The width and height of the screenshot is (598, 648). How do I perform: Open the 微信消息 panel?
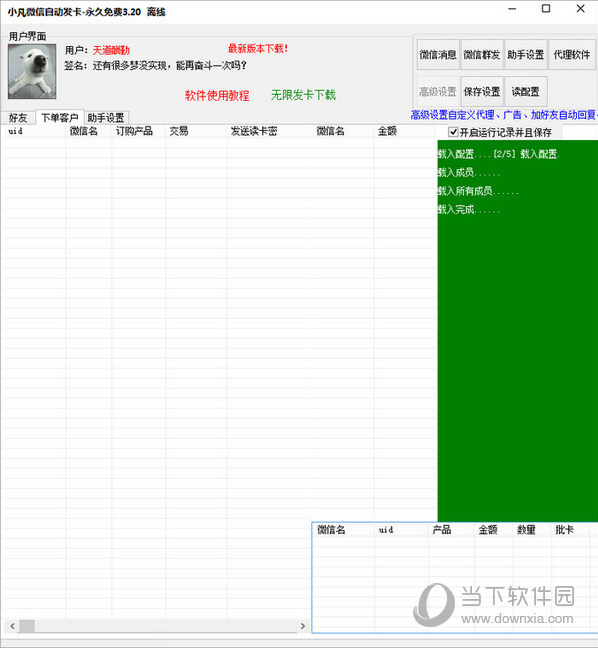438,55
